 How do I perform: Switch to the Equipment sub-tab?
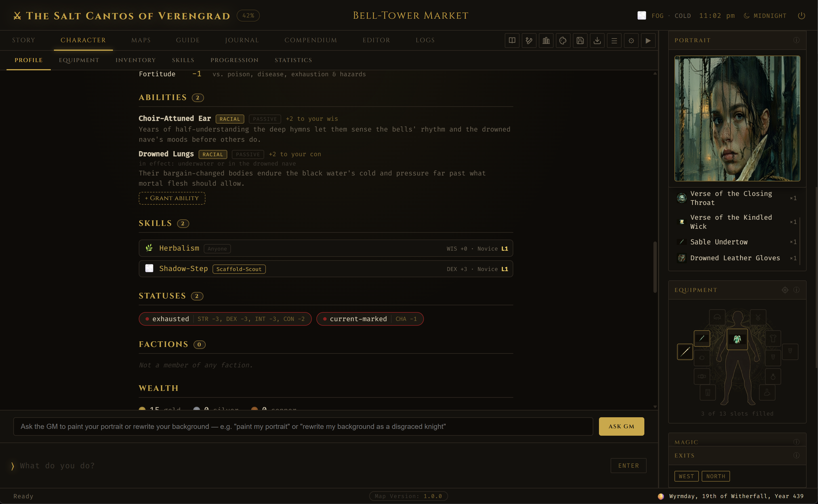point(79,60)
